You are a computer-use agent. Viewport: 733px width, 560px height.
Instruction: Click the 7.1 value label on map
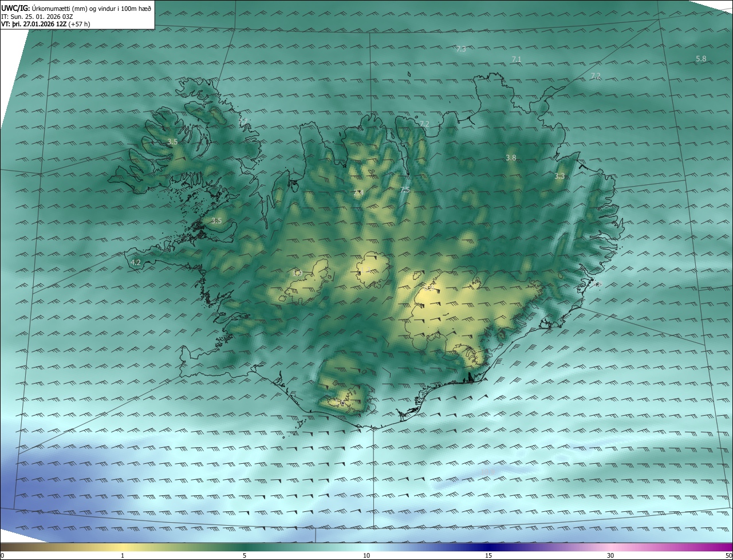(x=516, y=60)
